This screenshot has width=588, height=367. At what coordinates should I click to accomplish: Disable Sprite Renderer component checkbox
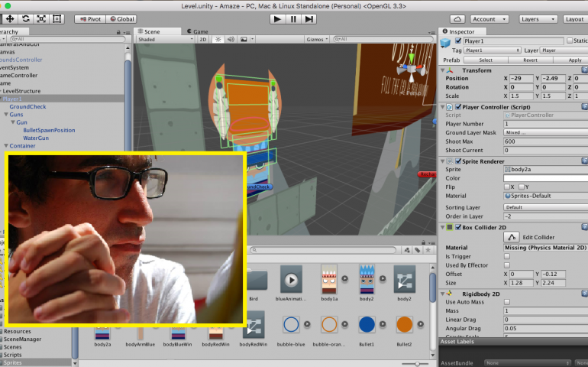(x=458, y=161)
